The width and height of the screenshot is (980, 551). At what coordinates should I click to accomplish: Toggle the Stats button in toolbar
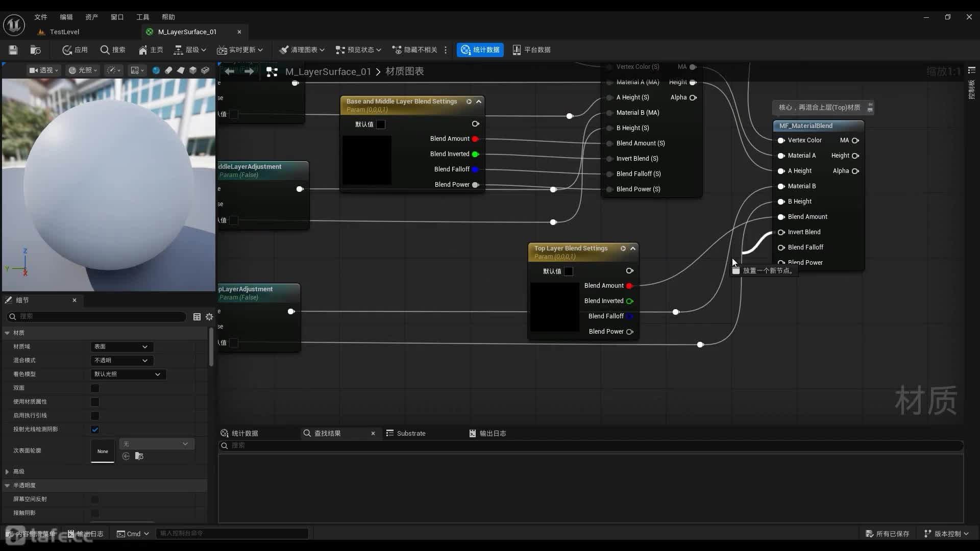click(x=480, y=49)
